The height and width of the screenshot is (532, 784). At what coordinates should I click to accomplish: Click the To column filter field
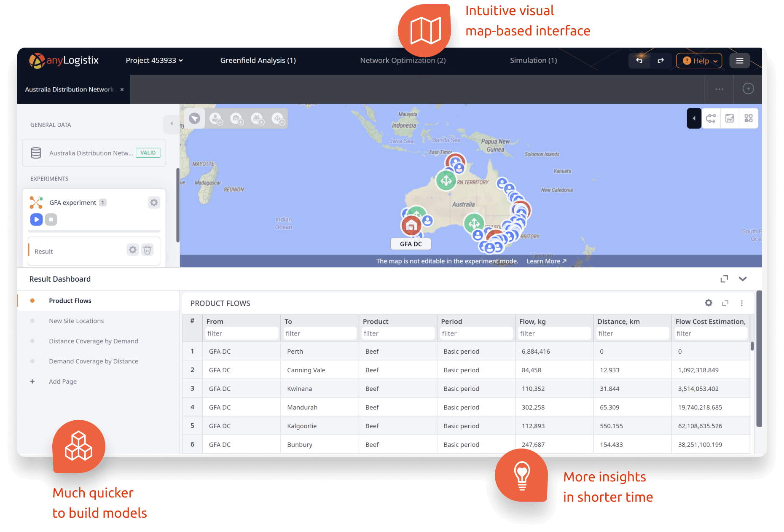click(320, 333)
